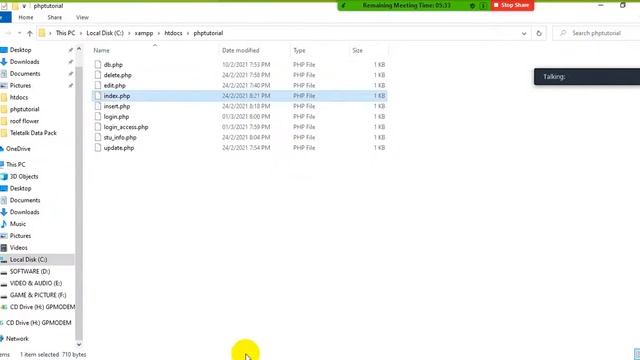Open lower CD Drive (H:) GPMODEM entry
This screenshot has height=360, width=640.
38,322
